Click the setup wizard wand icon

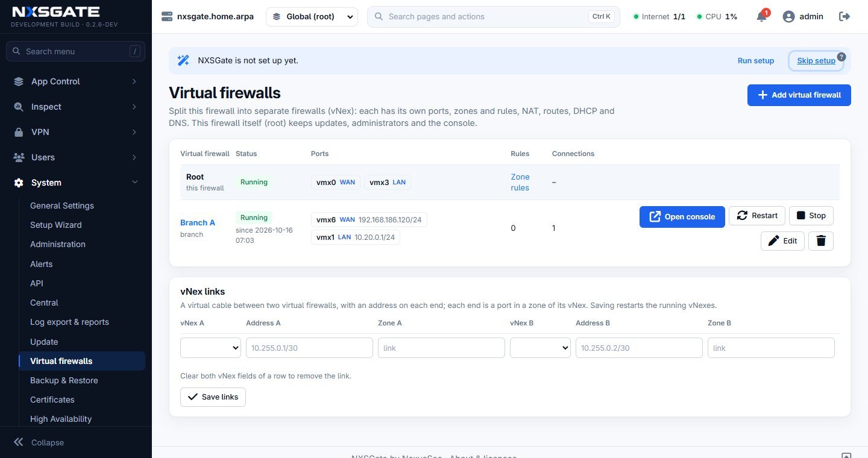183,60
